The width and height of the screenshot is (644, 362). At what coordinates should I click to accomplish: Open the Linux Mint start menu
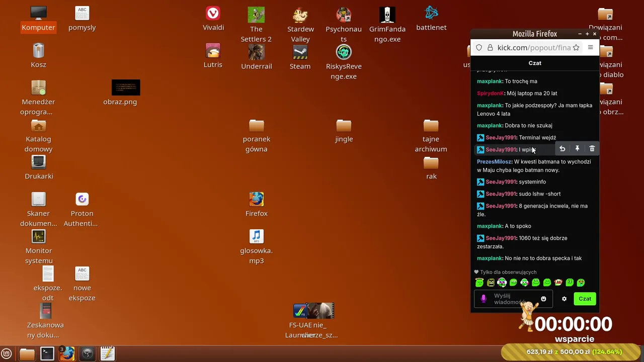7,354
